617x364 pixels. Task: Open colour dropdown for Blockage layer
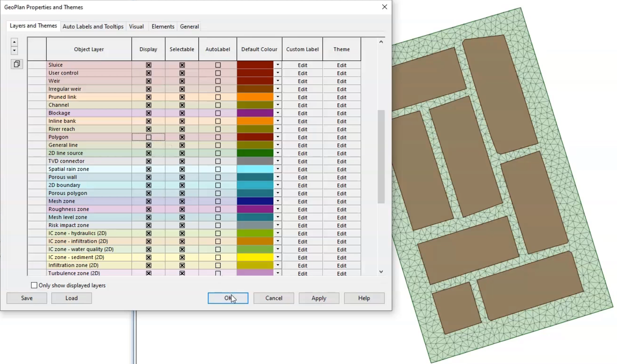278,113
